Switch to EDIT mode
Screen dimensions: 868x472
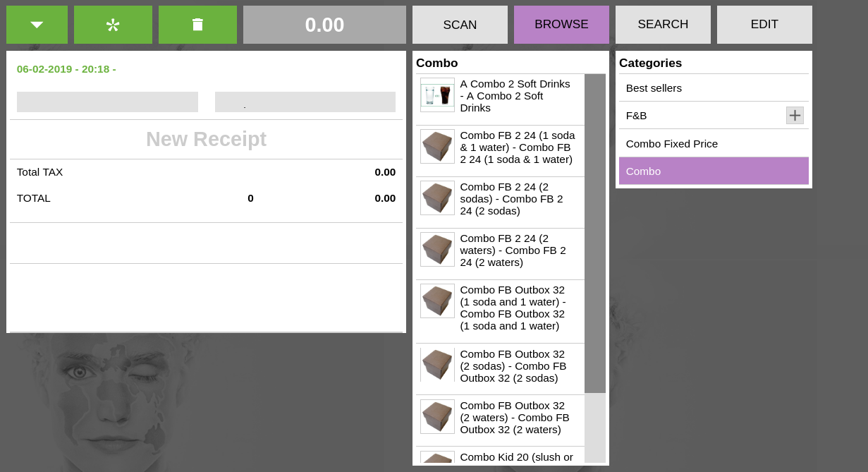pyautogui.click(x=764, y=25)
